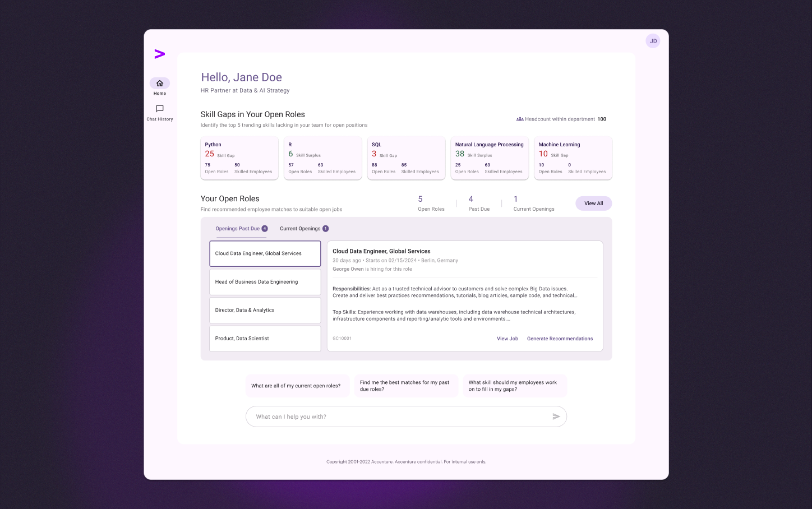Open the Python skill gap card
This screenshot has height=509, width=812.
[239, 158]
